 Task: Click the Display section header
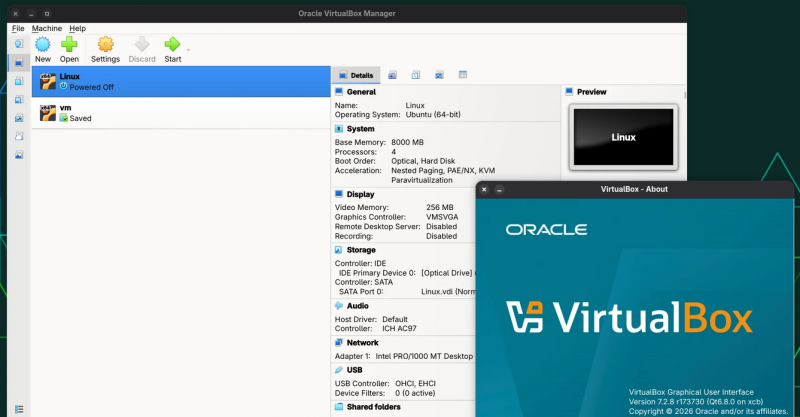(360, 194)
